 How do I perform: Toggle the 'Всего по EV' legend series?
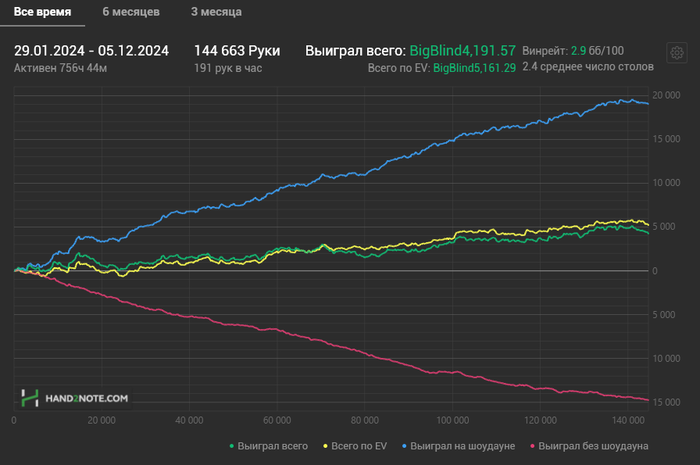point(355,446)
